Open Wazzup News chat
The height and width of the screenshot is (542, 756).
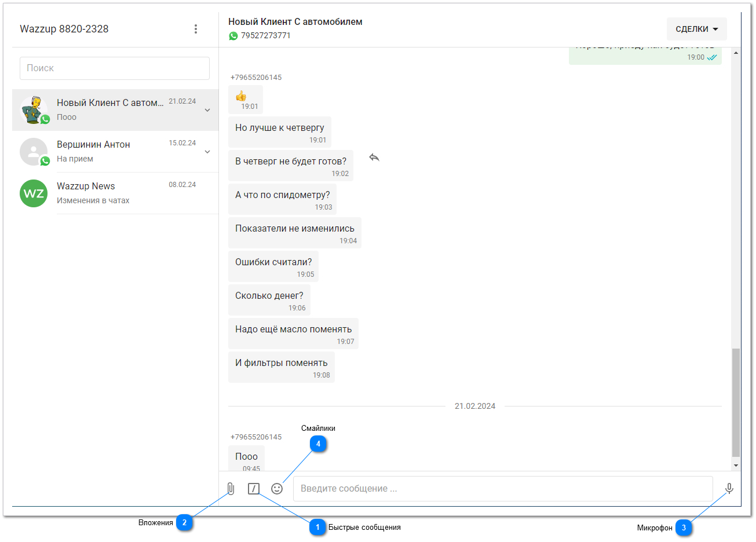115,193
